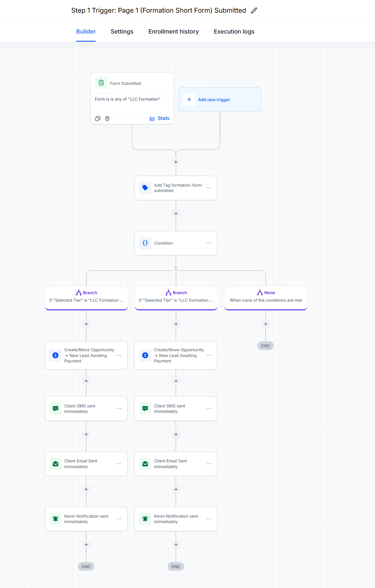Insert a step between Add Tag and Condition

pos(176,214)
